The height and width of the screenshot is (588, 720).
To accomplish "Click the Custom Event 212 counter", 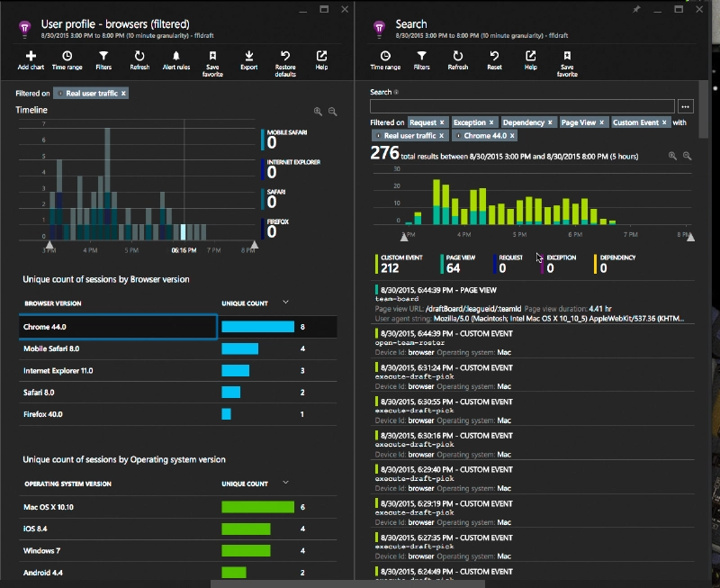I will point(399,264).
